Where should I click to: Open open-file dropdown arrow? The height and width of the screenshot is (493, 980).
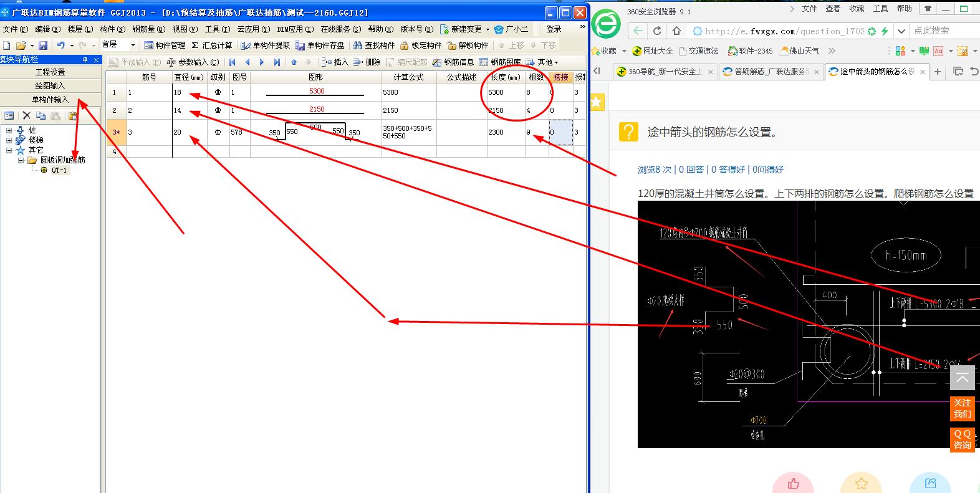(32, 45)
